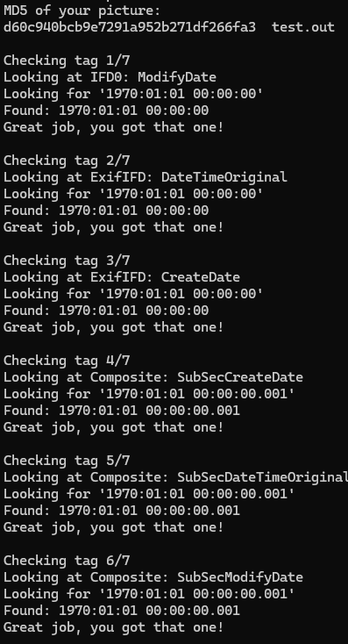Image resolution: width=348 pixels, height=644 pixels.
Task: Click the 'Composite: SubSecDateTimeOriginal' line
Action: 175,476
